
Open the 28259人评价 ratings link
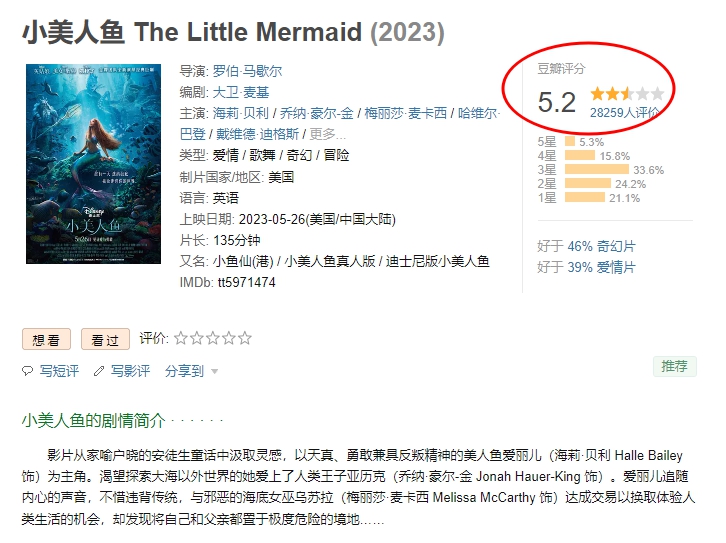pos(625,112)
